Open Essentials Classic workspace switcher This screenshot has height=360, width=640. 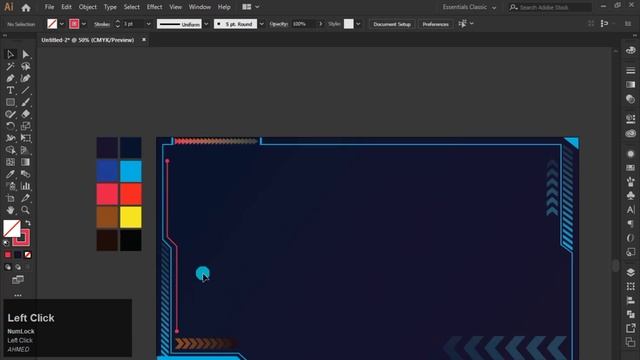469,7
